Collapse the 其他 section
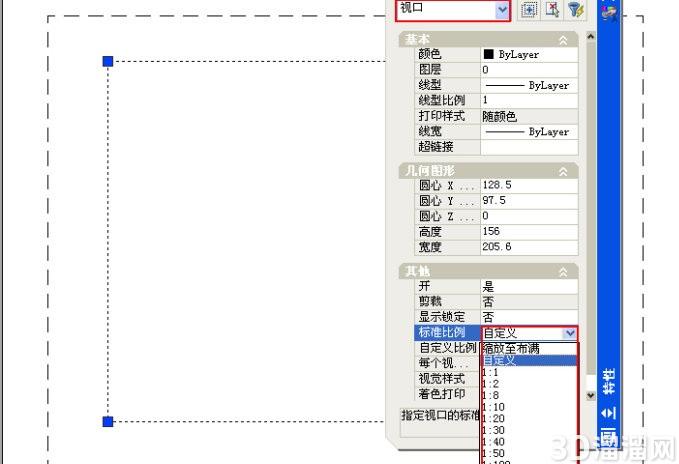This screenshot has width=679, height=464. pyautogui.click(x=563, y=272)
